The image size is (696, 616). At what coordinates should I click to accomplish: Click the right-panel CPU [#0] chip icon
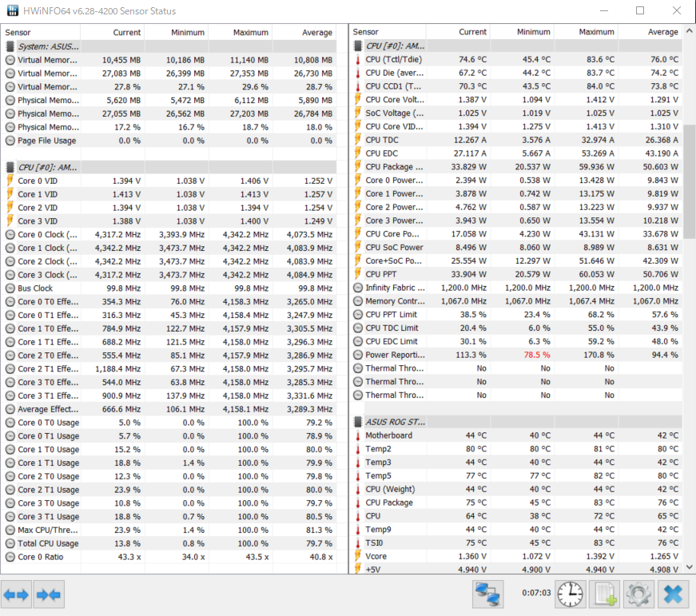click(358, 46)
